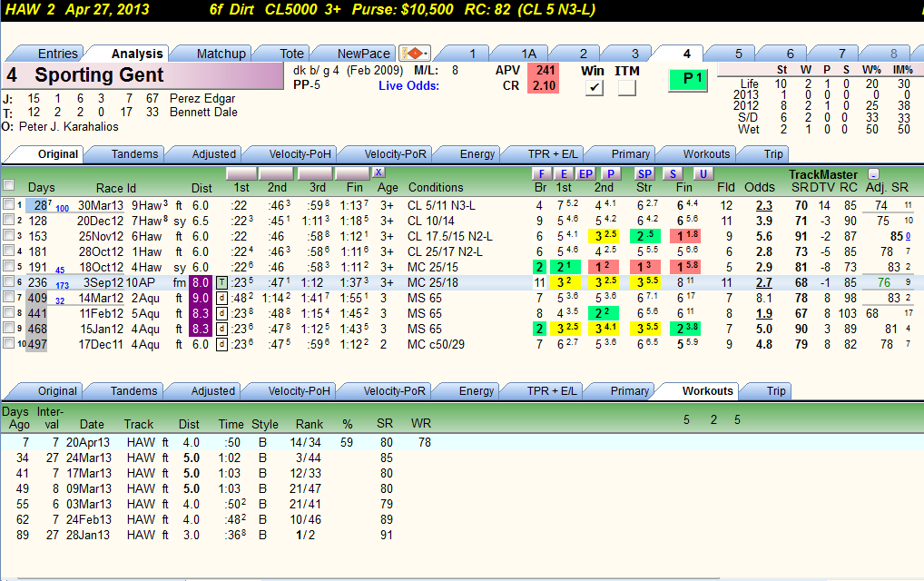Click the blank button above Fin column
The width and height of the screenshot is (924, 581).
[x=352, y=173]
